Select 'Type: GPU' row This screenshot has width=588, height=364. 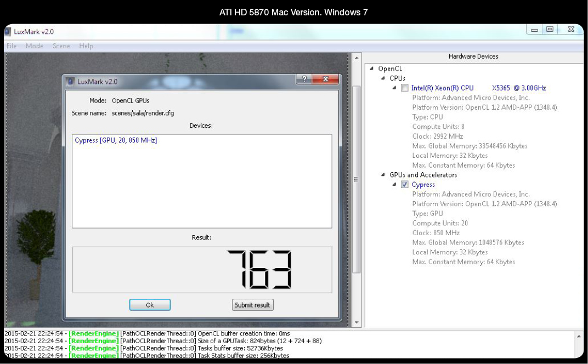pos(427,214)
